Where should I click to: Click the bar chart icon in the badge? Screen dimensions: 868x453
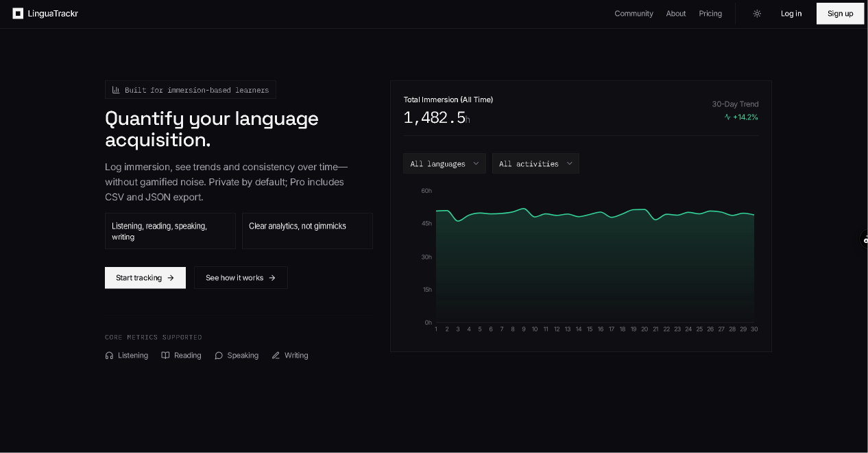tap(116, 90)
